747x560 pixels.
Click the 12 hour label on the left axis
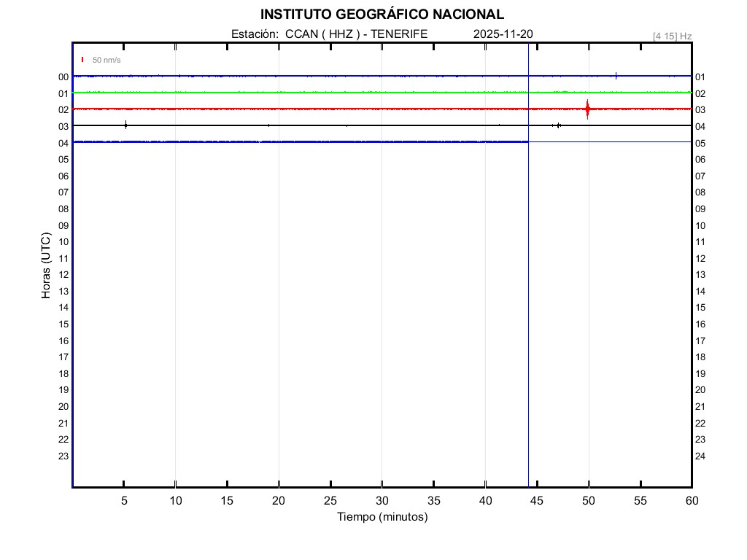click(x=63, y=275)
